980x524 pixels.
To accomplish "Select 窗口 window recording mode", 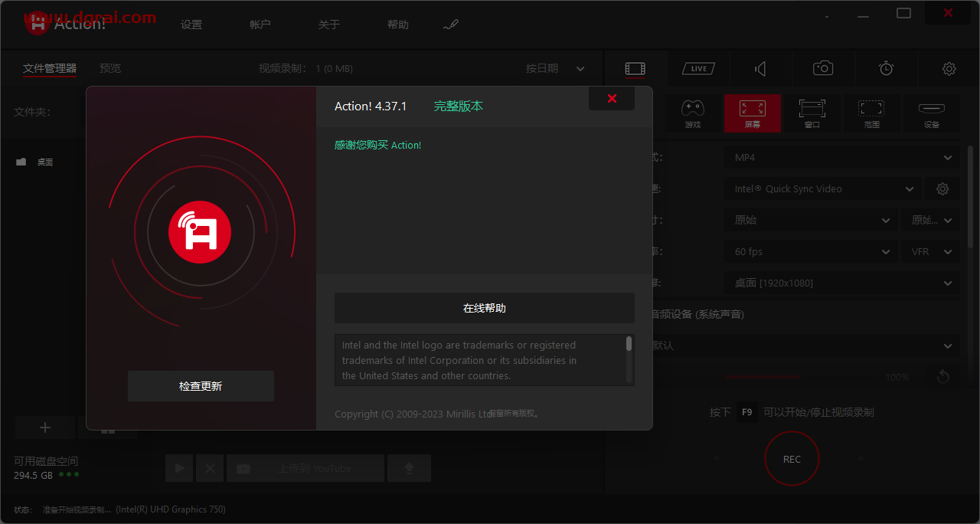I will coord(812,113).
